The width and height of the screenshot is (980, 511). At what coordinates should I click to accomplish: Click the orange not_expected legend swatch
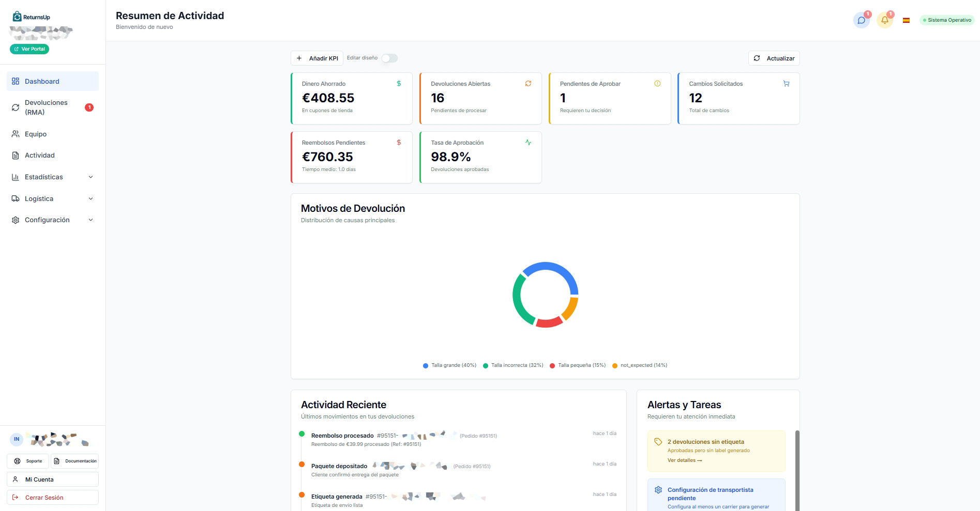[615, 366]
